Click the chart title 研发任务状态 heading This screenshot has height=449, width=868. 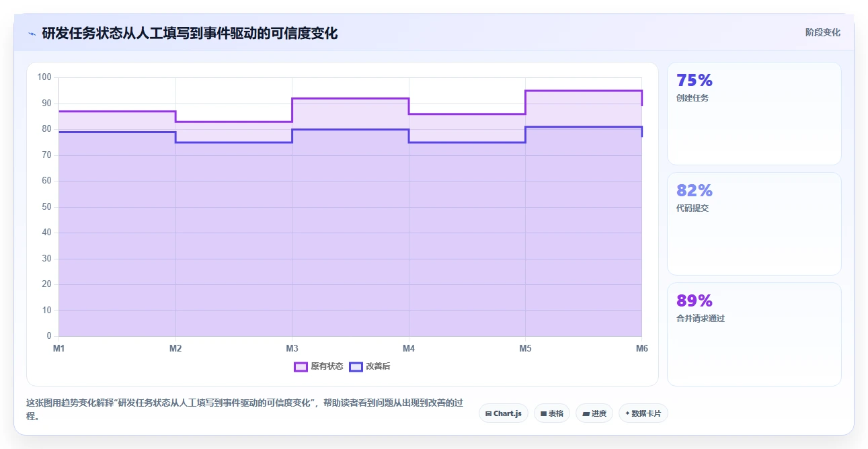tap(190, 33)
